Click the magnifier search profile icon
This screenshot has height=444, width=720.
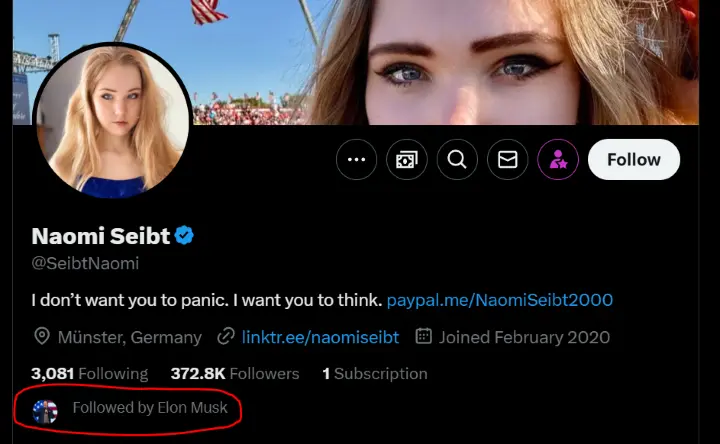pos(457,159)
